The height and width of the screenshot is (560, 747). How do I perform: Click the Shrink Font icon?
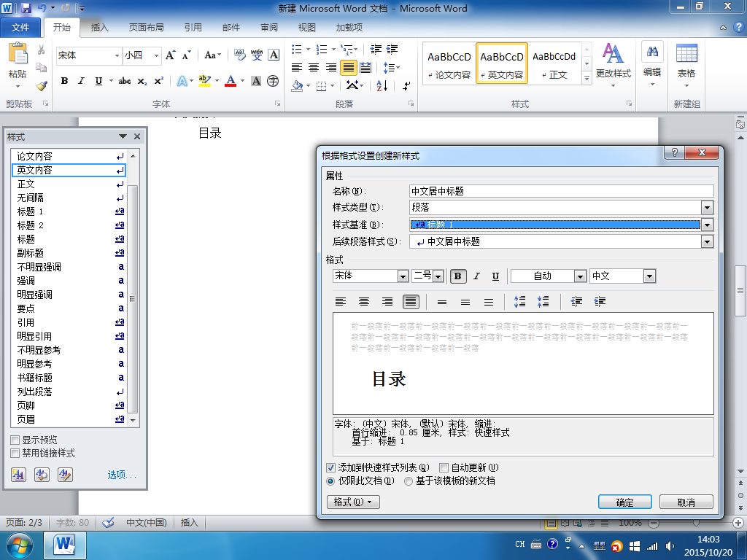186,55
